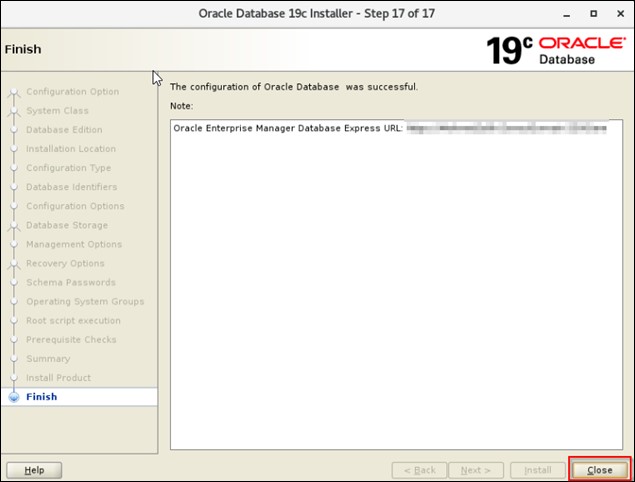Select the Database Storage step
Viewport: 635px width, 482px height.
67,225
